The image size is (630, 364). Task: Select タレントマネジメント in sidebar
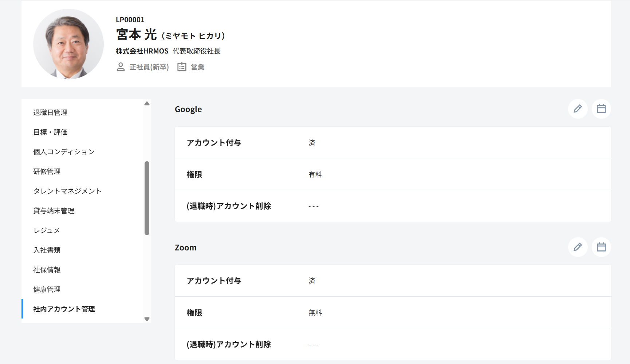(x=67, y=191)
